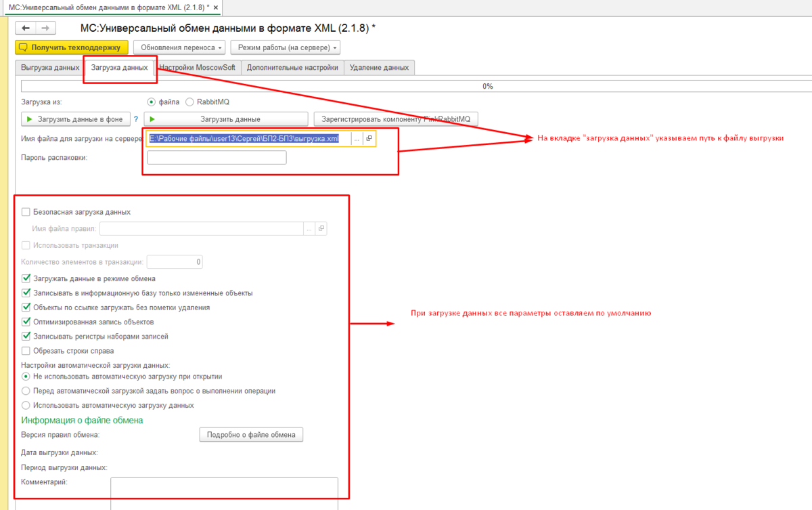Click ellipsis browse button for load file
This screenshot has width=812, height=510.
pos(357,138)
